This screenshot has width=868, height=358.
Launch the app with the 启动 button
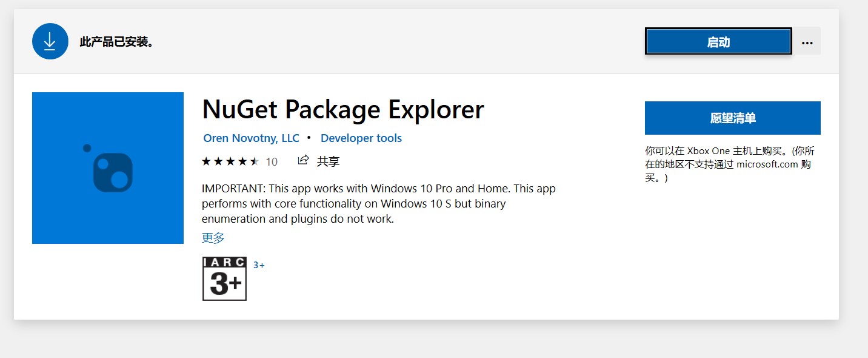718,42
